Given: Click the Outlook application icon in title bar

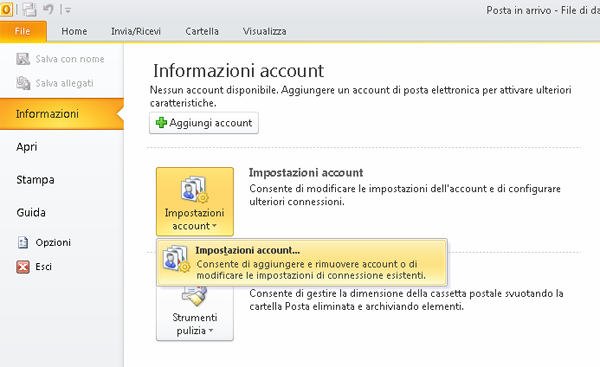Looking at the screenshot, I should click(x=6, y=9).
